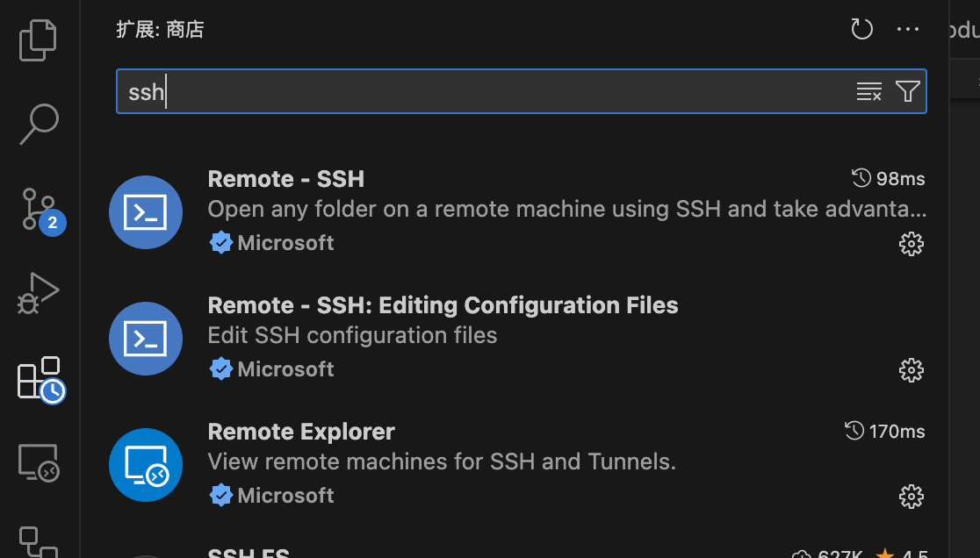This screenshot has height=558, width=980.
Task: Click the extension search box containing ssh
Action: tap(483, 91)
